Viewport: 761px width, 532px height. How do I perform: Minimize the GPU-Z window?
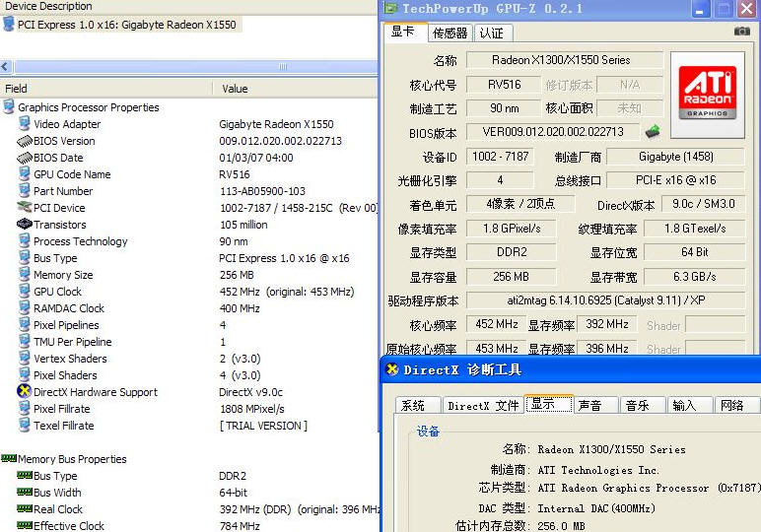699,10
